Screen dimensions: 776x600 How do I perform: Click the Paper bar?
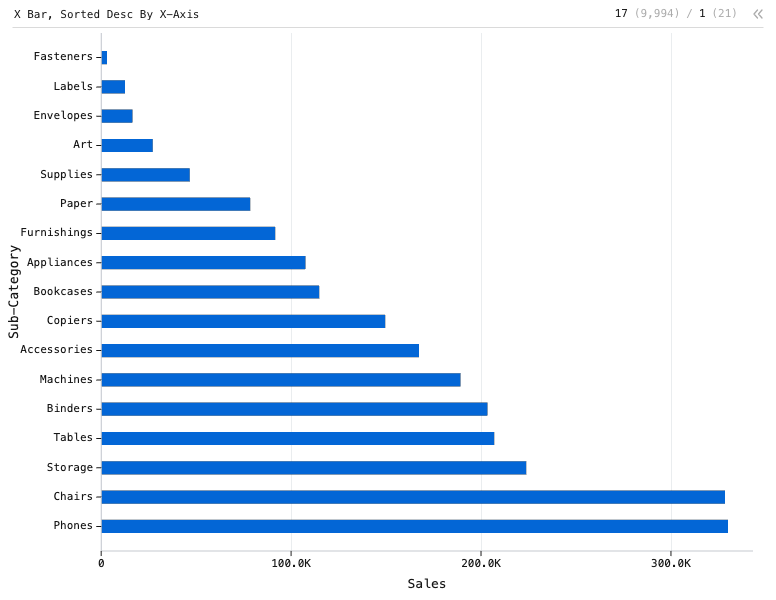point(176,204)
